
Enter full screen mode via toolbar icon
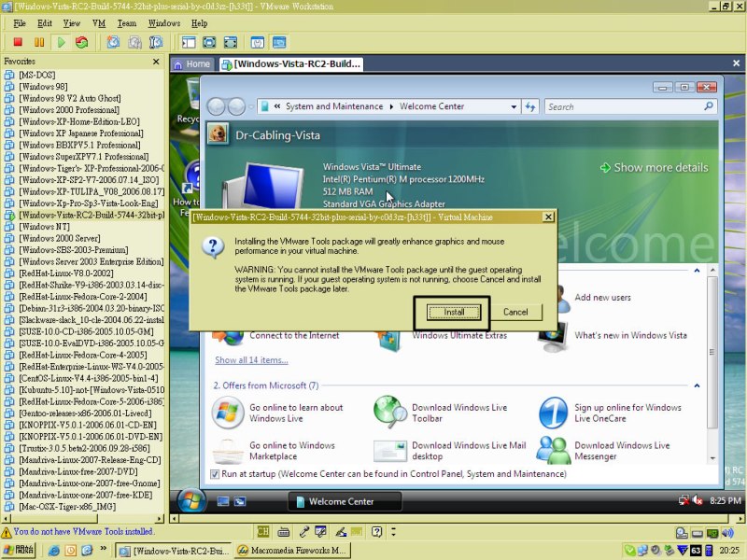point(231,42)
